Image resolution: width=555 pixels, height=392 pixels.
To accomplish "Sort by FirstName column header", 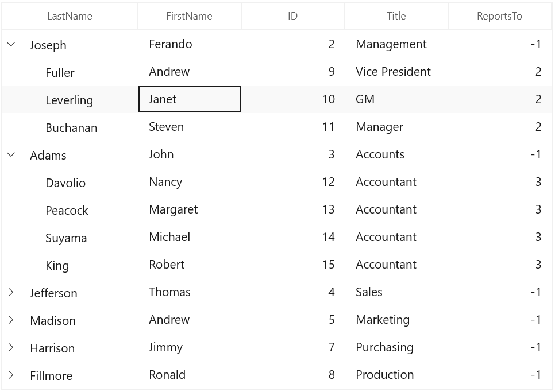I will point(190,16).
